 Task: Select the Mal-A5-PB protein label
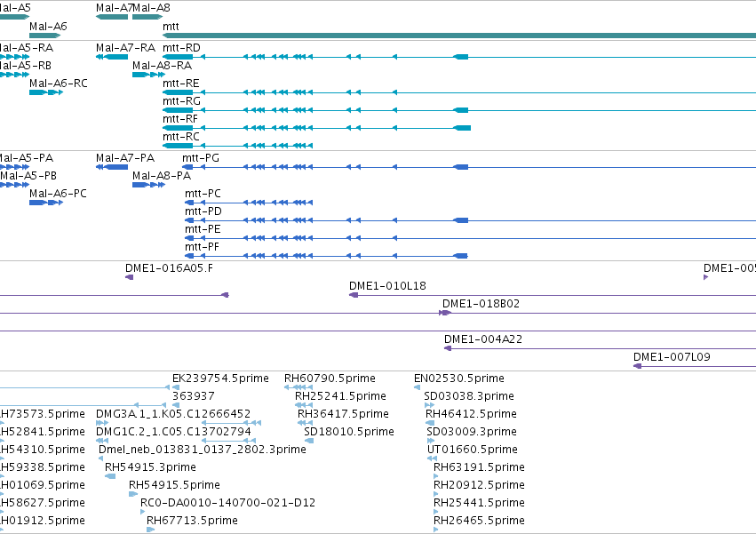click(28, 176)
